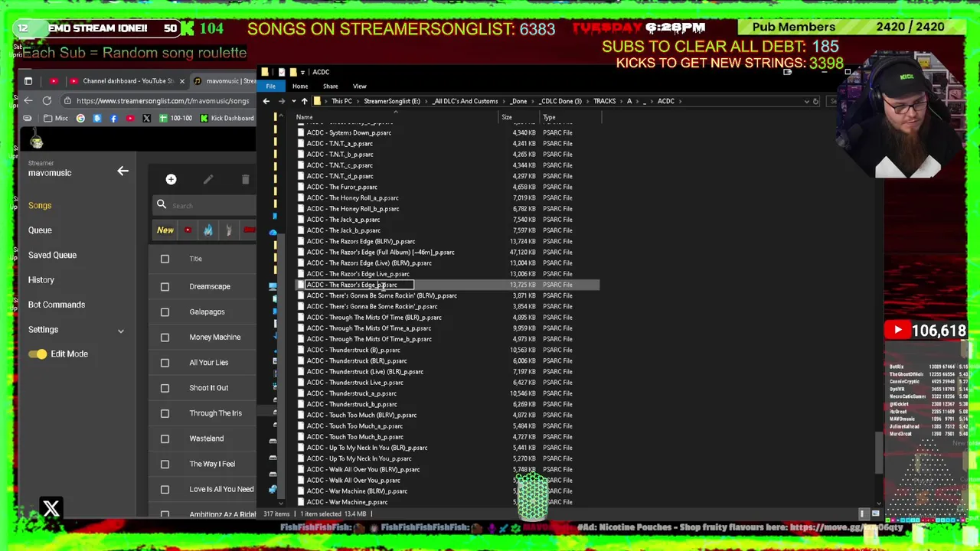Image resolution: width=980 pixels, height=551 pixels.
Task: Go back in the browser
Action: point(28,101)
